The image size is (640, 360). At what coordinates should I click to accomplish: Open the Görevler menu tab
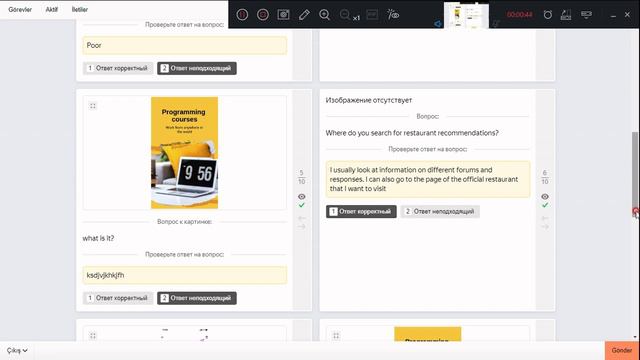[x=20, y=9]
